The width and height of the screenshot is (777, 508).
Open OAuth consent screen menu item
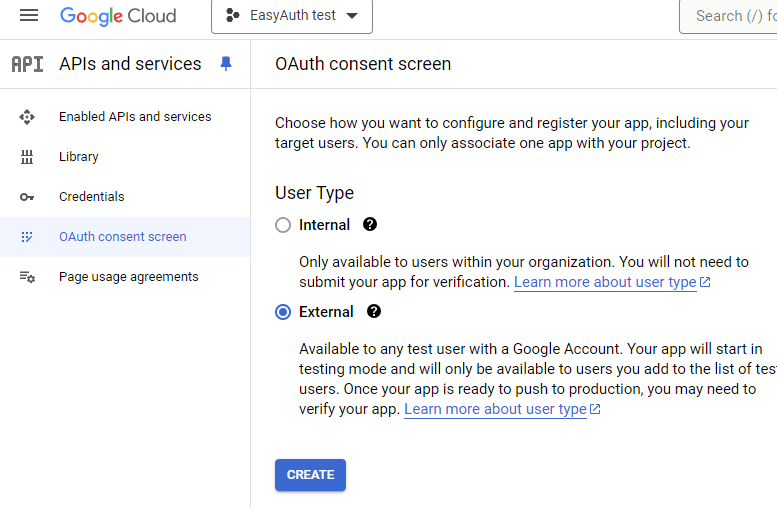tap(122, 237)
